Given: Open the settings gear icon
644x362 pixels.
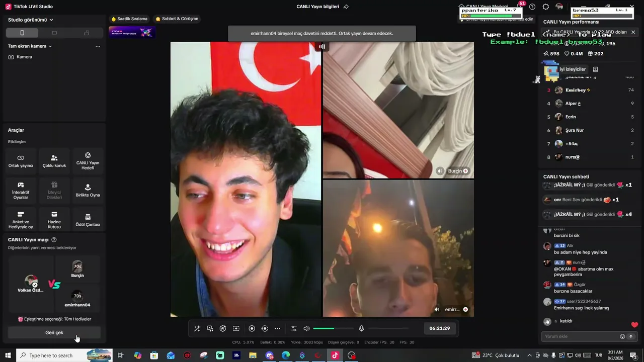Looking at the screenshot, I should point(546,7).
